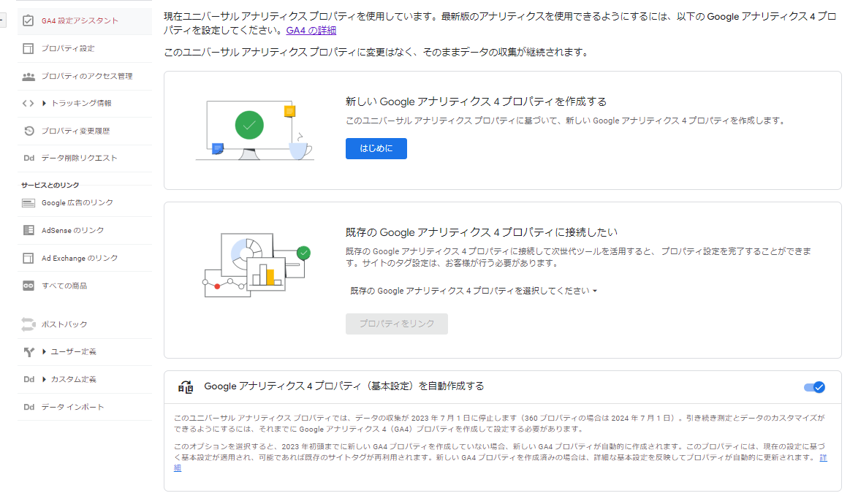Expand the カスタム定義 section arrow
Screen dimensions: 850x504
[45, 379]
